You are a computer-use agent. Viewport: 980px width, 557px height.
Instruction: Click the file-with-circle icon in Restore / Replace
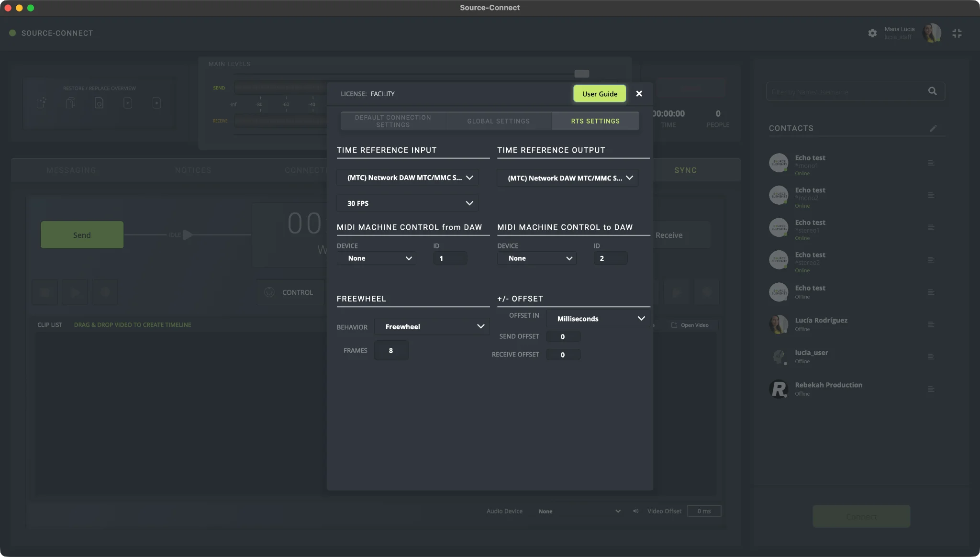99,103
